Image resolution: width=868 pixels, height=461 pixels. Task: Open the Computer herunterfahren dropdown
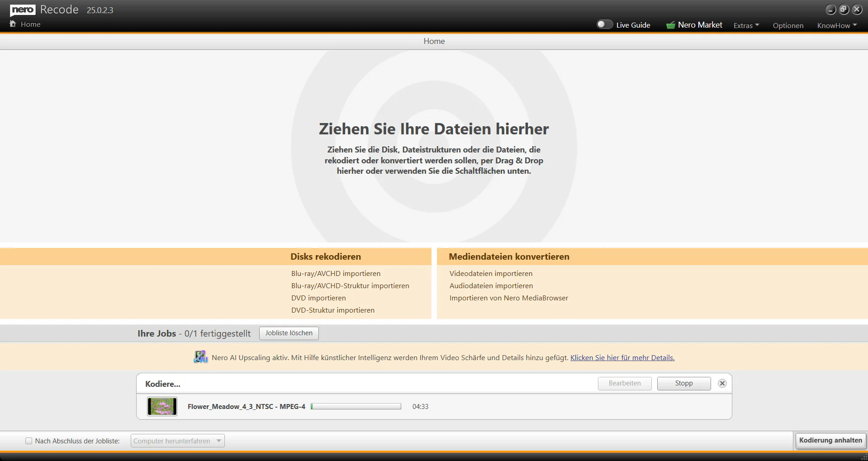click(178, 441)
